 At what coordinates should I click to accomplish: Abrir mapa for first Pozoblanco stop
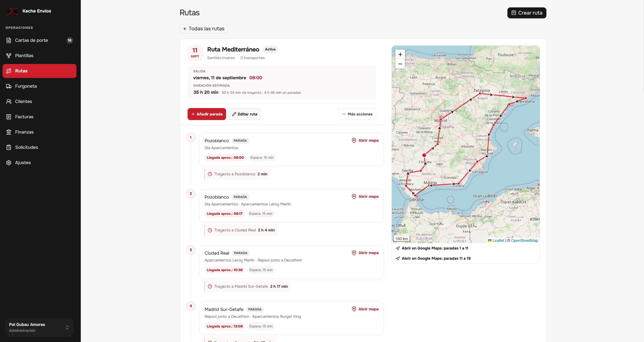tap(365, 140)
